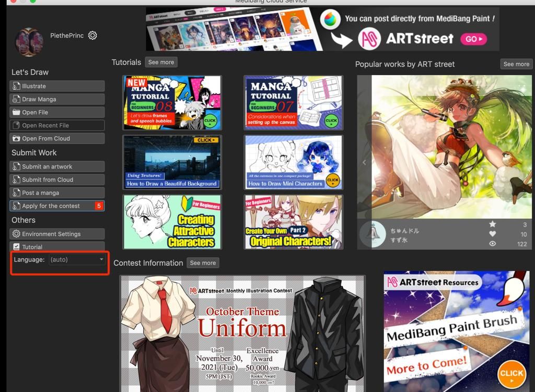Click the ARTstreet AS logo in banner
This screenshot has height=392, width=535.
point(369,39)
